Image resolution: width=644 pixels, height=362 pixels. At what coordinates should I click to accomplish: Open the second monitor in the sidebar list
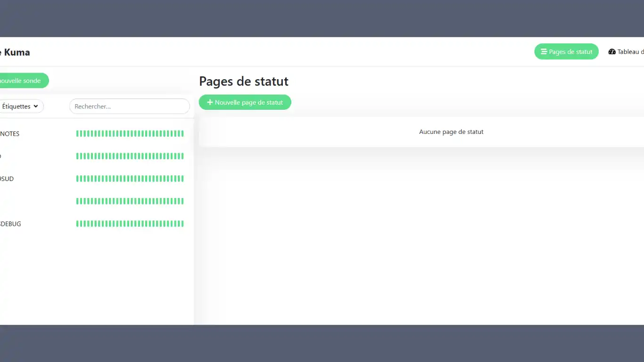click(47, 156)
